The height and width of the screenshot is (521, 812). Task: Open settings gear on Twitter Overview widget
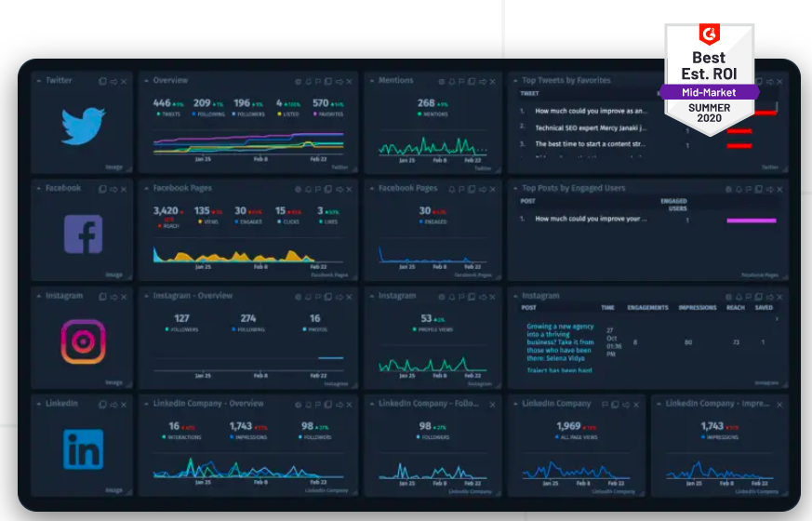pyautogui.click(x=298, y=81)
